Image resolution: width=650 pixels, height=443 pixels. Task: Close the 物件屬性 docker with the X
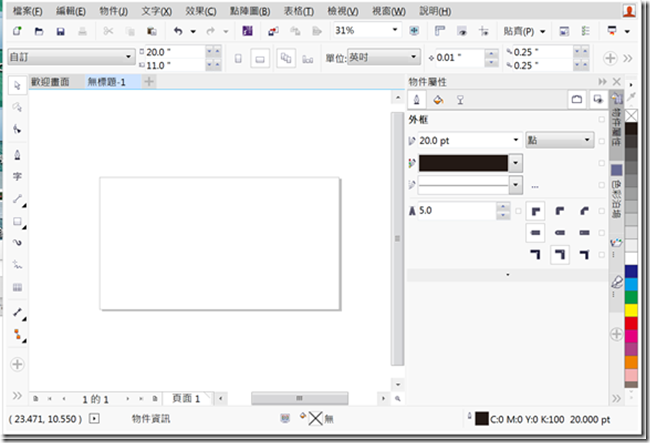pos(617,82)
